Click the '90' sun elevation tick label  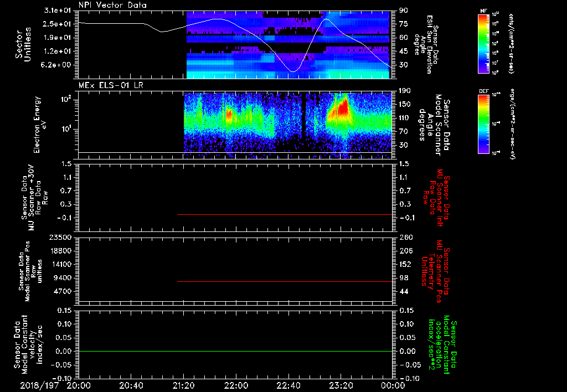point(404,11)
